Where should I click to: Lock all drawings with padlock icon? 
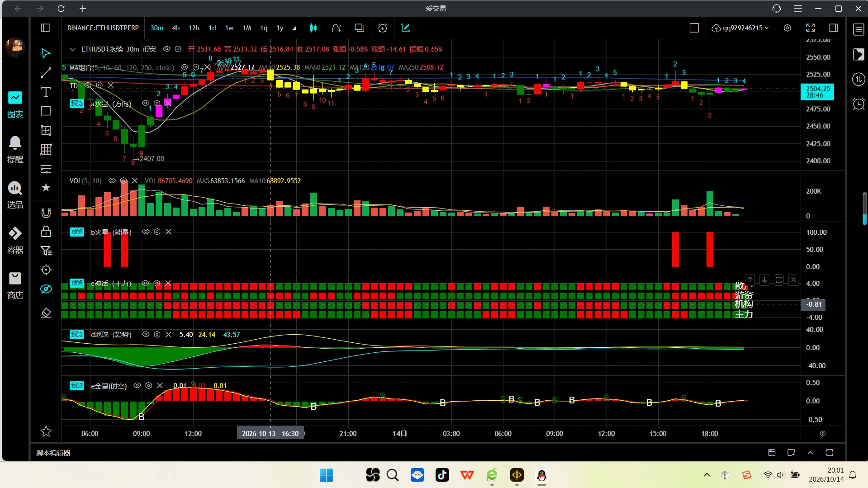[46, 232]
